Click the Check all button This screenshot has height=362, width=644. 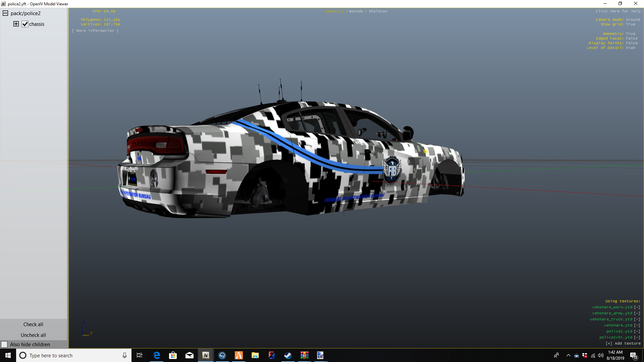point(33,324)
